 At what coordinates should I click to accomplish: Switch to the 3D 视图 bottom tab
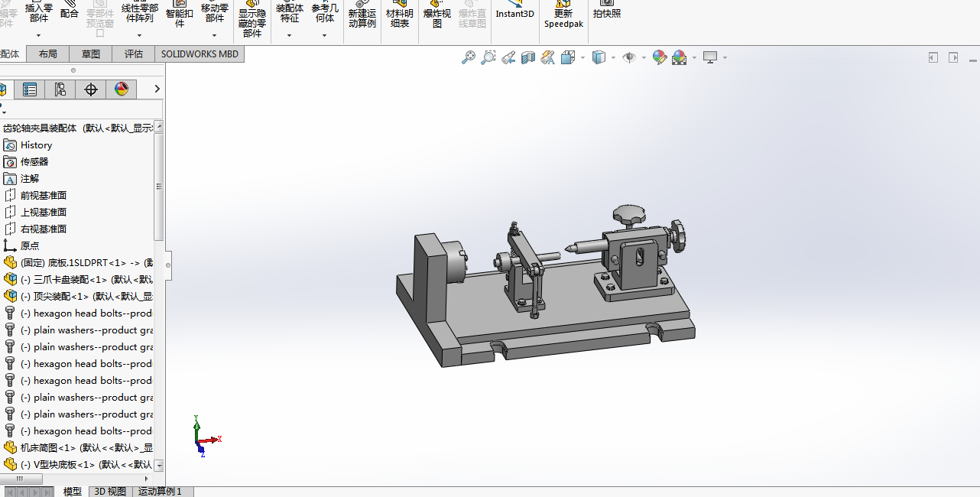click(x=110, y=492)
